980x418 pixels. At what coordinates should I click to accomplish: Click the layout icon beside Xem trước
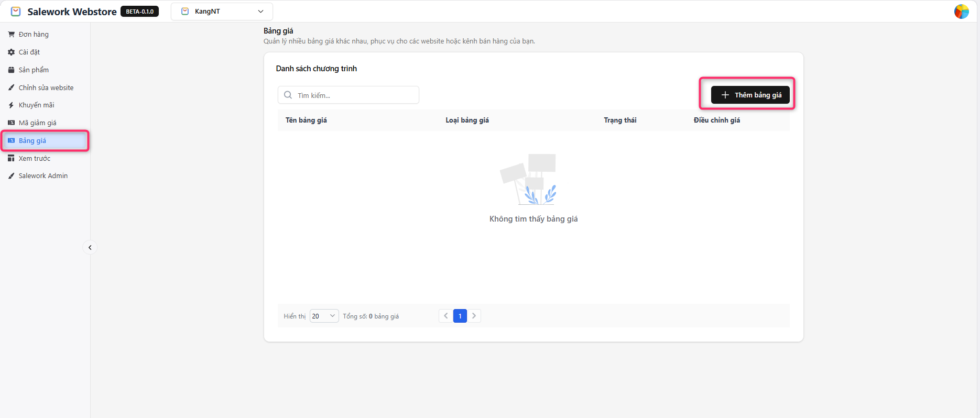(x=11, y=158)
